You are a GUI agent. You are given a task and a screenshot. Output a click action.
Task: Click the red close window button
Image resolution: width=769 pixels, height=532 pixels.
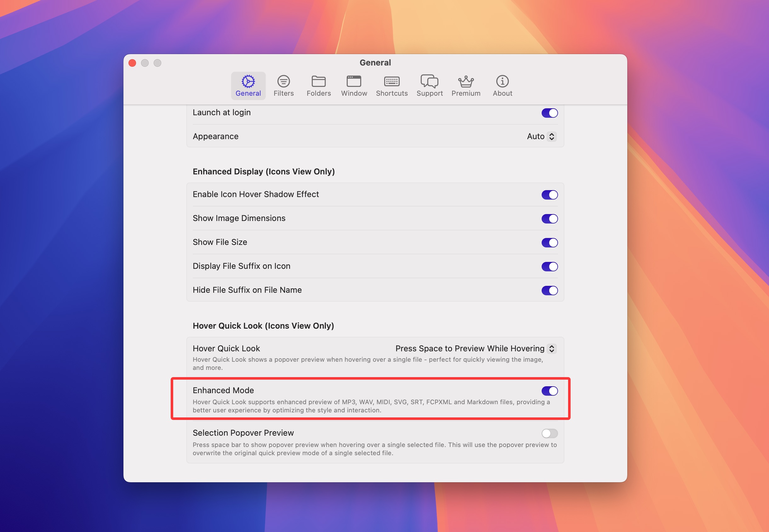tap(132, 63)
